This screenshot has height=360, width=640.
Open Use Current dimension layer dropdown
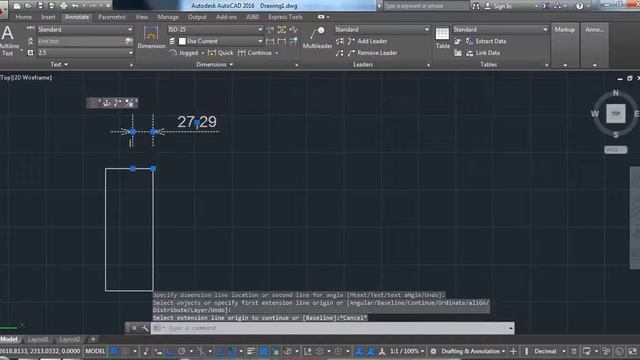(220, 41)
